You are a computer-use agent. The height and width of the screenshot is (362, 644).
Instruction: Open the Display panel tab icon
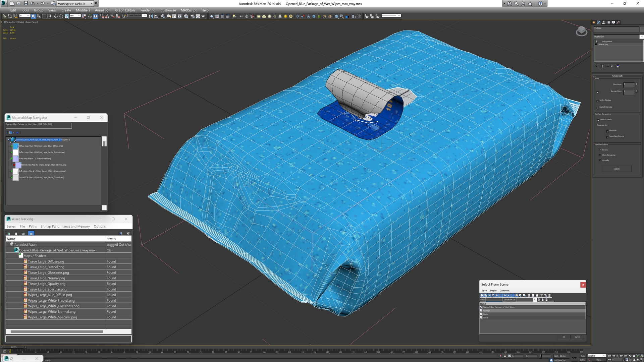coord(613,22)
